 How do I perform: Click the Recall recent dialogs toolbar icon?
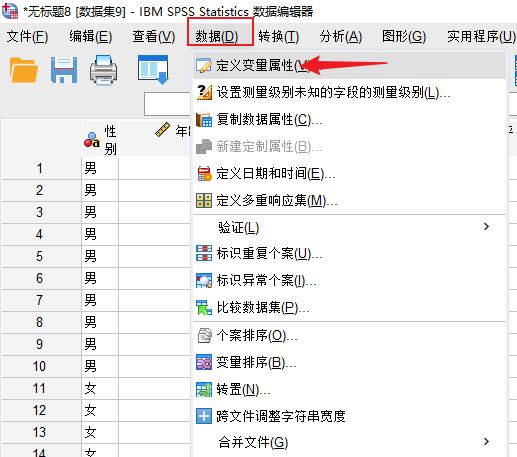(x=153, y=69)
